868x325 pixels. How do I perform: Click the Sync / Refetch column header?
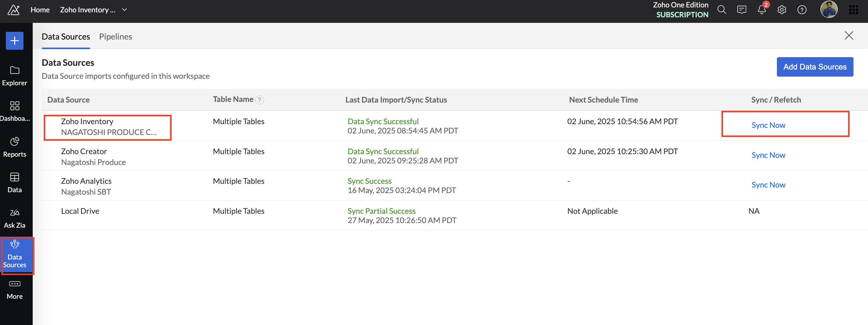click(x=776, y=100)
